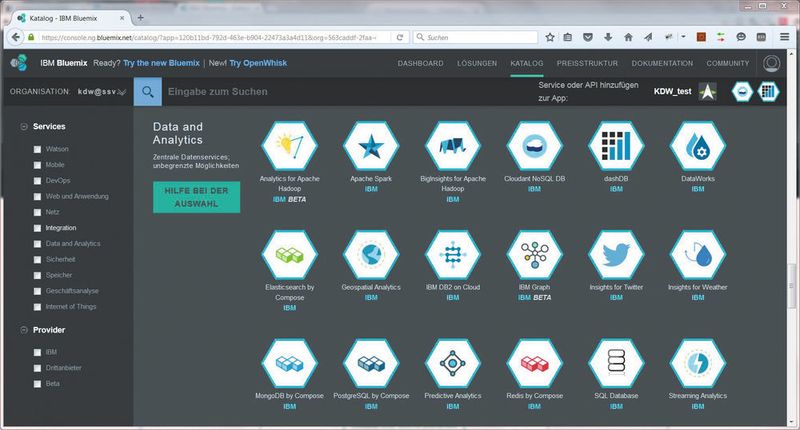Enable the Beta provider checkbox
The width and height of the screenshot is (800, 430).
(37, 384)
